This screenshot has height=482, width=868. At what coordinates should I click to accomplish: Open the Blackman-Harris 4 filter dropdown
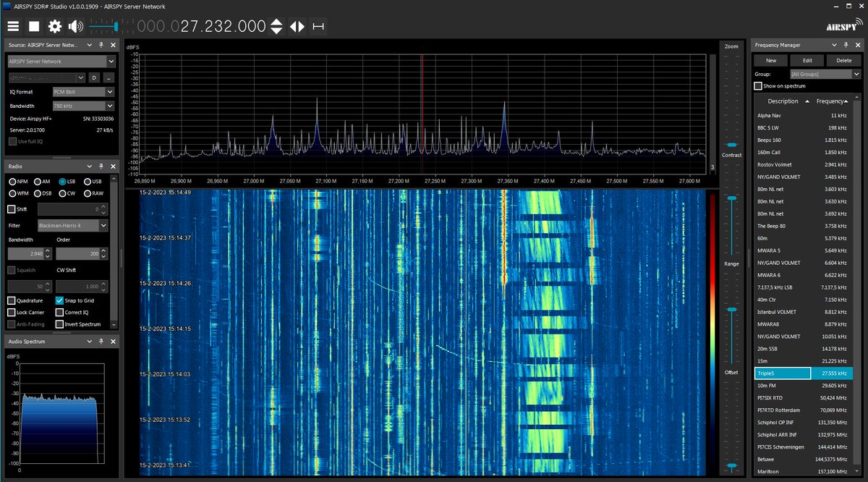(73, 225)
